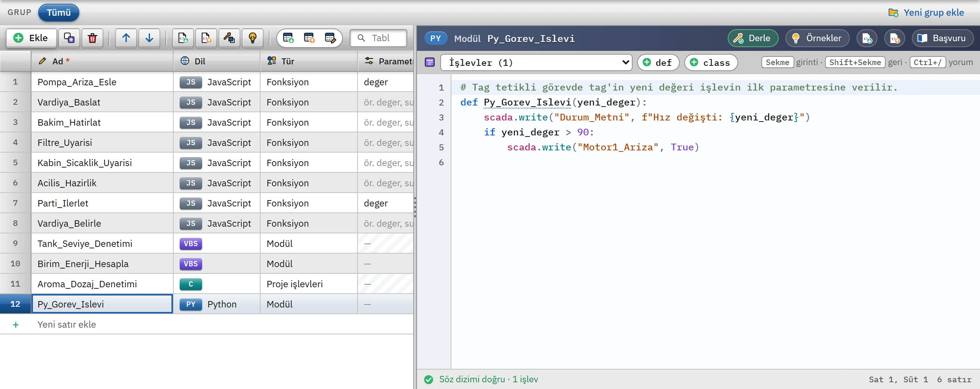The width and height of the screenshot is (980, 389).
Task: Click the table export icon with orange arrow
Action: (309, 38)
